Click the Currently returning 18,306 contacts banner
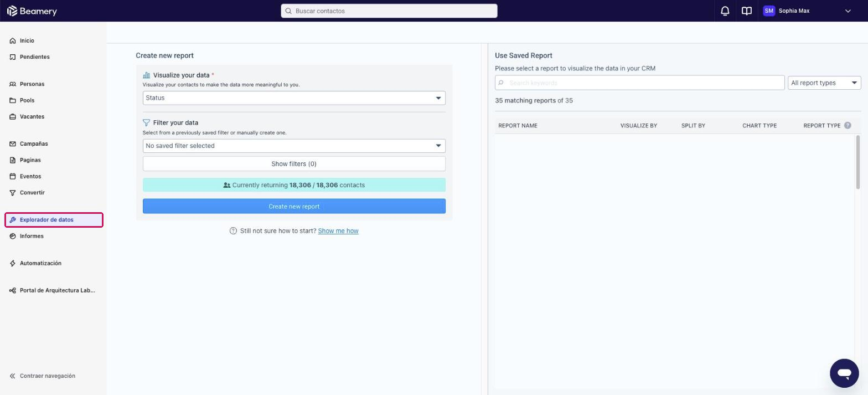 (294, 185)
